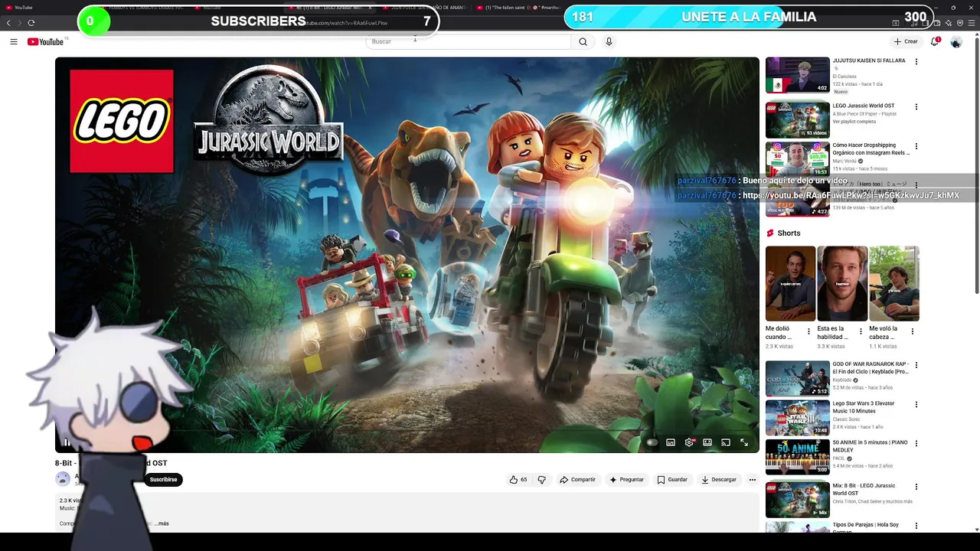Open the YouTube guide hamburger menu
980x551 pixels.
14,41
